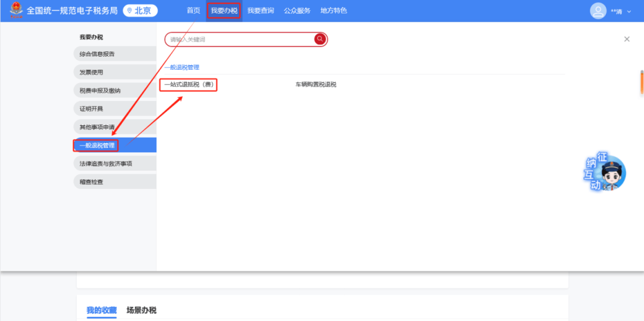Open the 征纳互动 assistant mascot
This screenshot has height=321, width=644.
pos(605,173)
